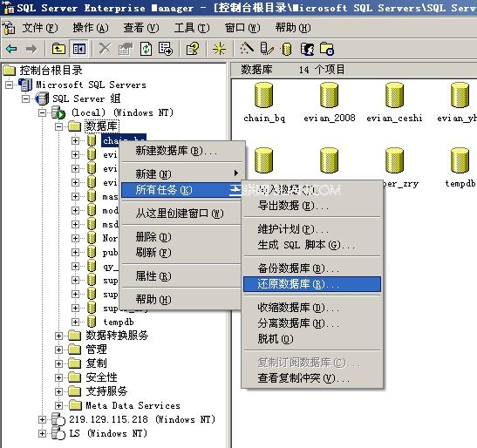This screenshot has height=448, width=477.
Task: Collapse the Microsoft SQL Servers node
Action: (10, 85)
